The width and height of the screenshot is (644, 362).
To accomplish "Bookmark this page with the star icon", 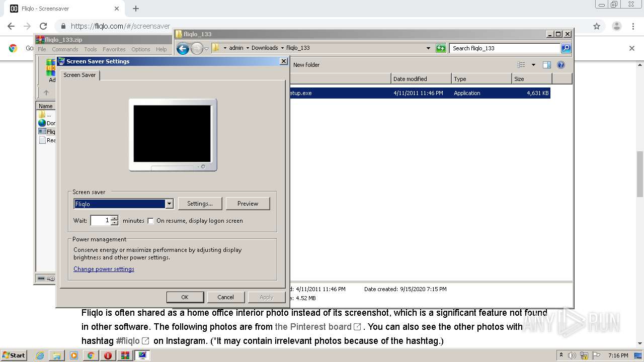I will click(x=597, y=26).
